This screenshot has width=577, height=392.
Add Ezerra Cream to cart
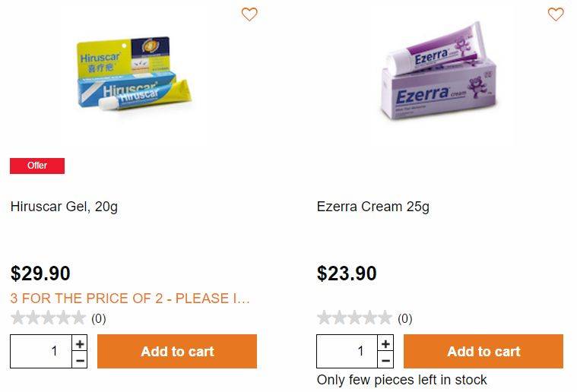pyautogui.click(x=483, y=351)
